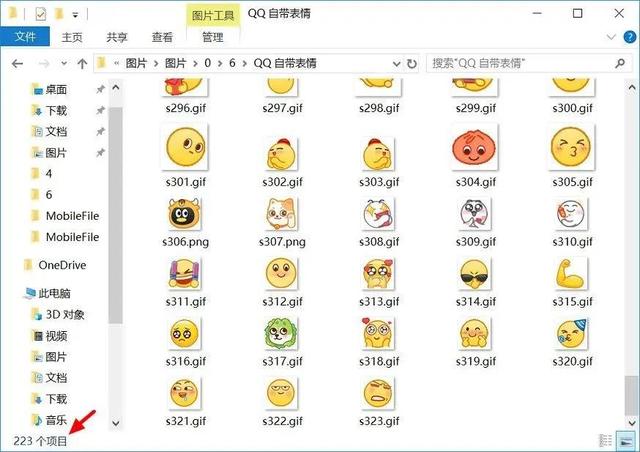The width and height of the screenshot is (640, 452).
Task: Select folder 4 in navigation pane
Action: pos(49,174)
